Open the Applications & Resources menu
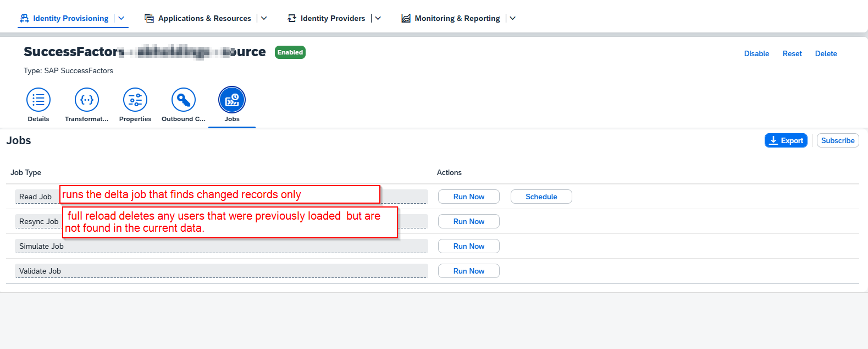 coord(204,18)
